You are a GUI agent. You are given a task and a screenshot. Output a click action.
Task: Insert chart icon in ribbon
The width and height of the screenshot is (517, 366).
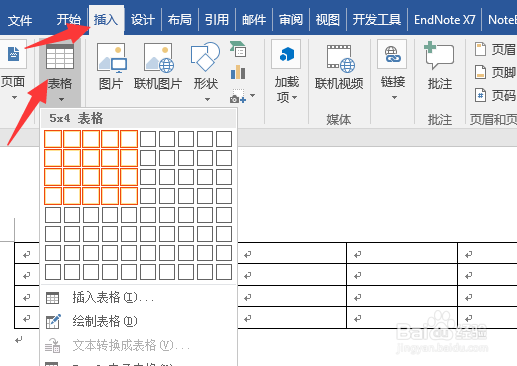pyautogui.click(x=238, y=72)
